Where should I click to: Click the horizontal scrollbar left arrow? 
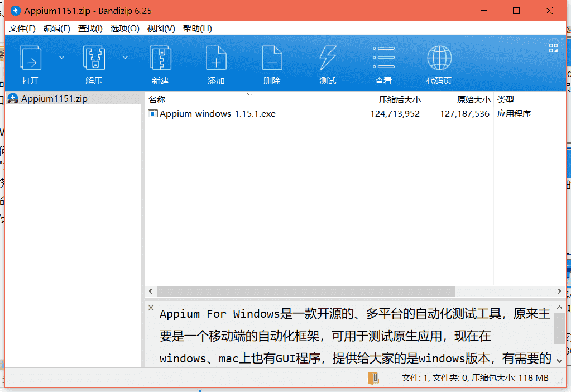point(151,291)
